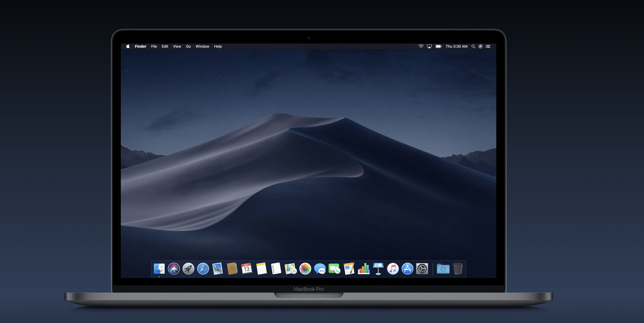
Task: Show Wi-Fi status menu
Action: click(x=421, y=46)
